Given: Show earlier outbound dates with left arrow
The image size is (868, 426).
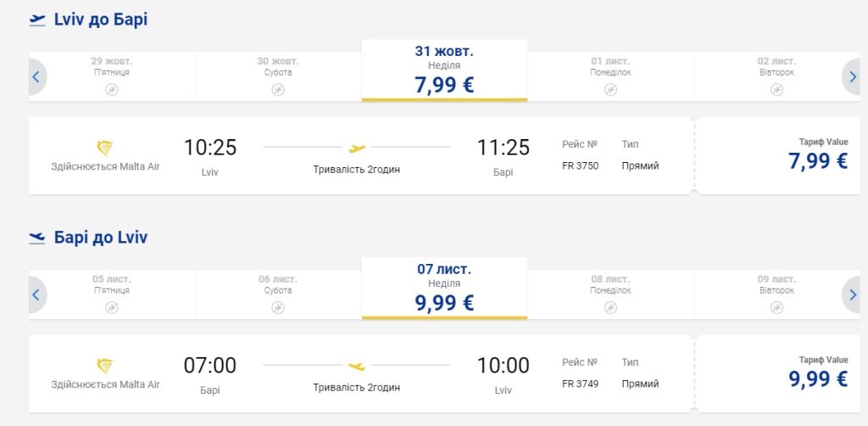Looking at the screenshot, I should [x=36, y=77].
